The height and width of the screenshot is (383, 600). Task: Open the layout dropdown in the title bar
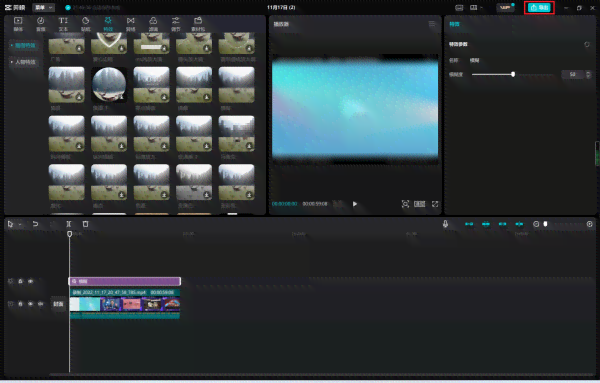pyautogui.click(x=476, y=8)
